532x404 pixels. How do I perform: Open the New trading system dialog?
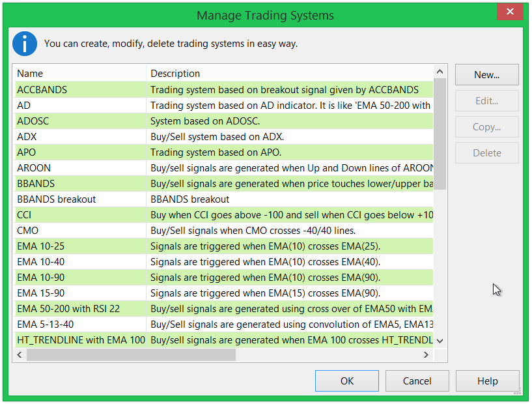tap(486, 75)
